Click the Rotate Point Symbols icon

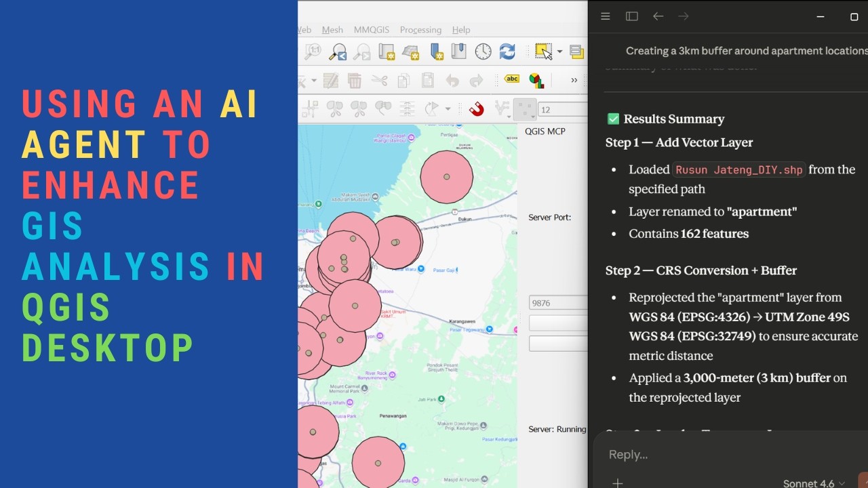(x=431, y=108)
